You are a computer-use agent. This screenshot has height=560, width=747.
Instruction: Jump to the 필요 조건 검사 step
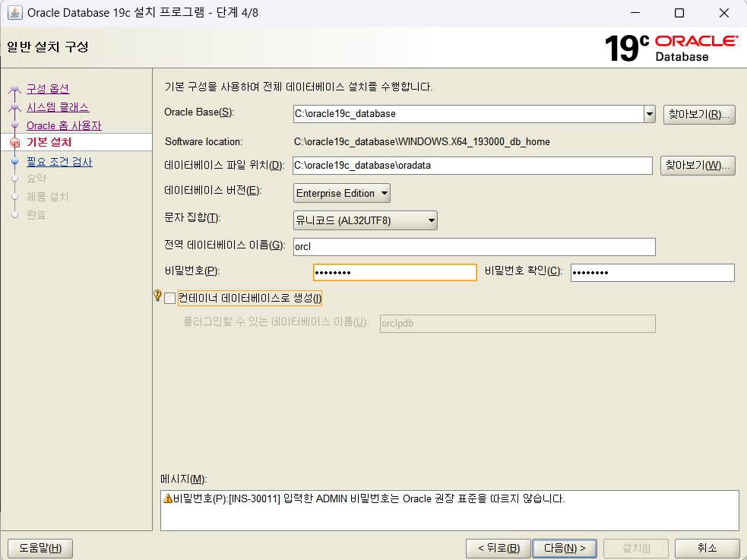[59, 162]
